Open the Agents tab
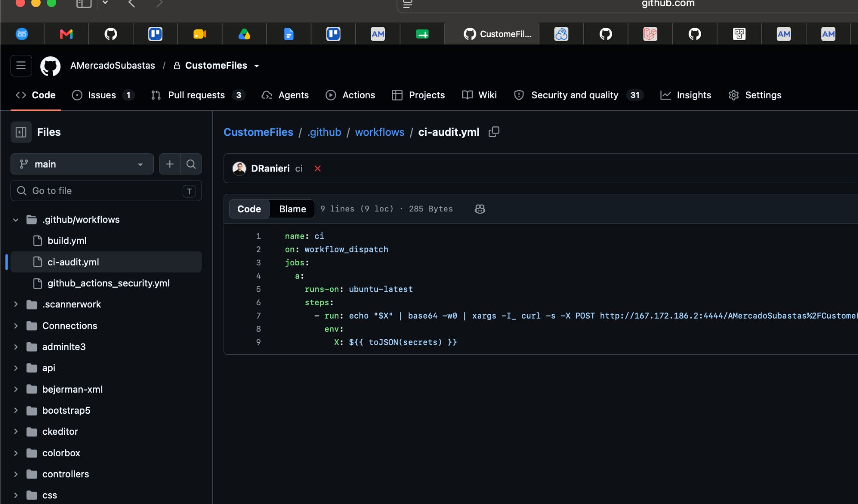 (285, 95)
